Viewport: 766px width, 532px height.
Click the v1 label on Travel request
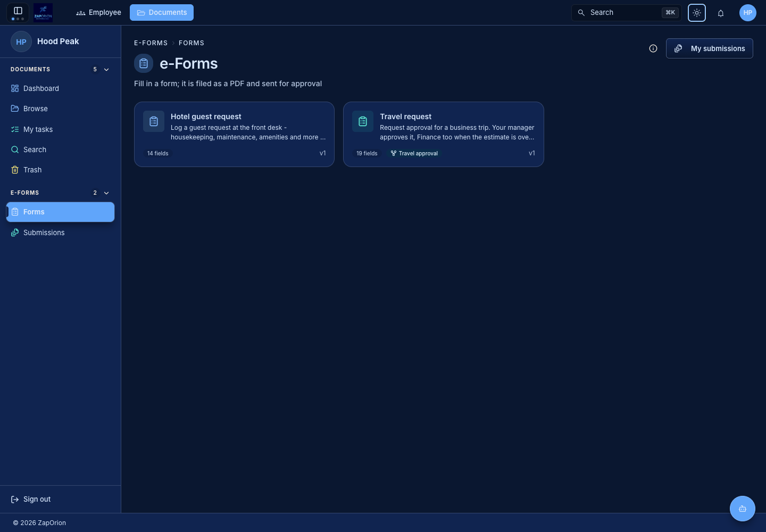[x=532, y=153]
